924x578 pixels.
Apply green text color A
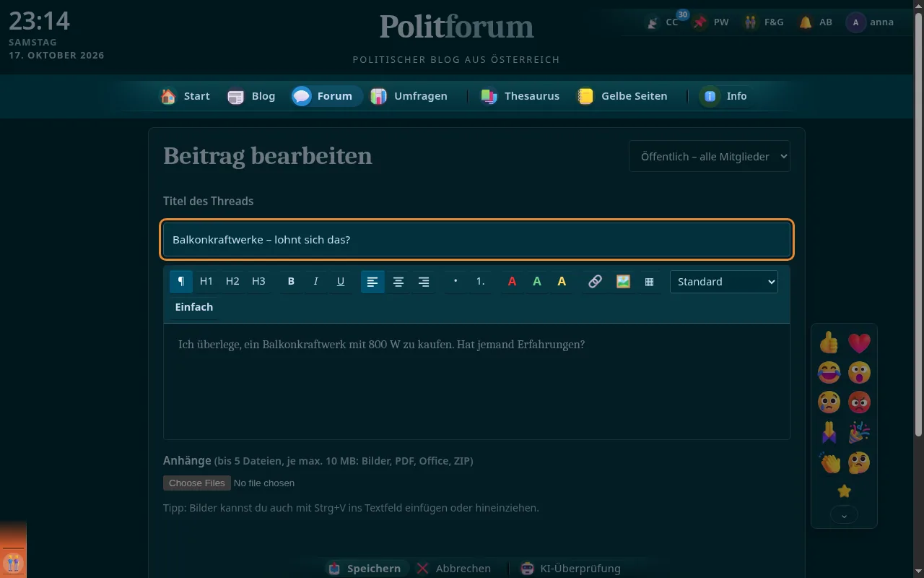tap(537, 282)
